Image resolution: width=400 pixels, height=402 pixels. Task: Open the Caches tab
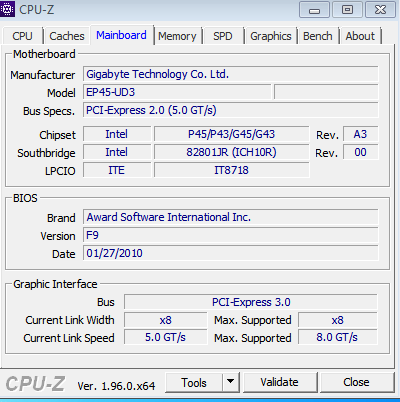67,36
